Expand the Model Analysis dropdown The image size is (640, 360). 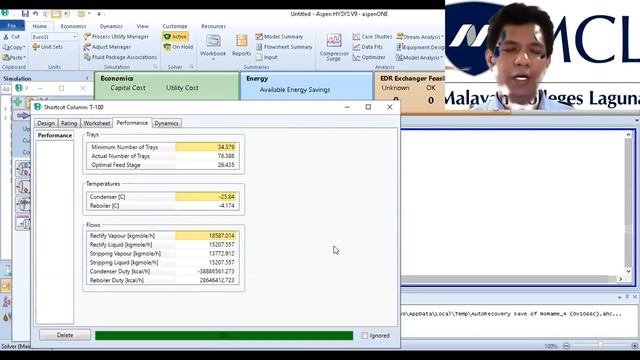[x=441, y=58]
